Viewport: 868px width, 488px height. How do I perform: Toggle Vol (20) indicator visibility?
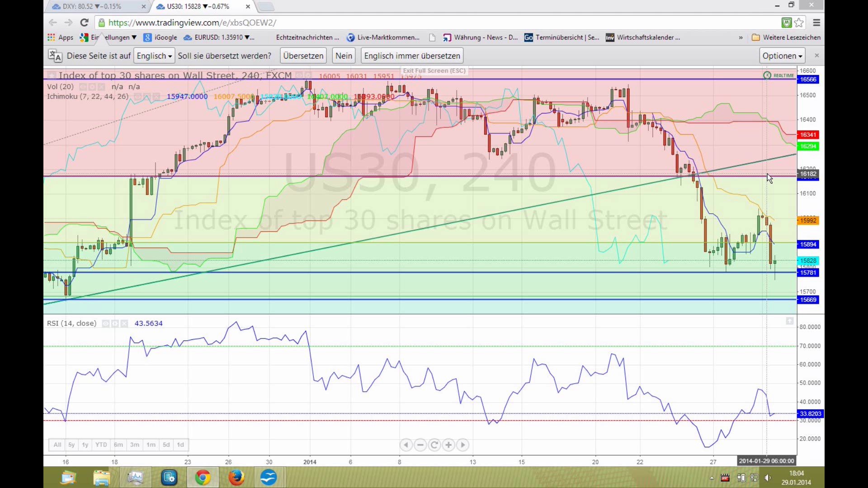[x=83, y=87]
